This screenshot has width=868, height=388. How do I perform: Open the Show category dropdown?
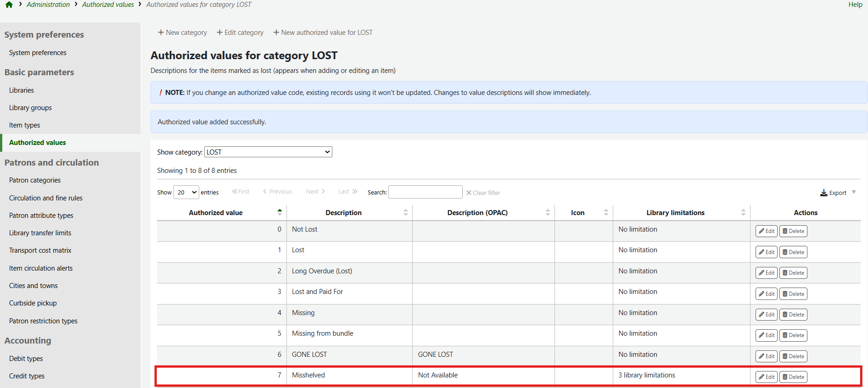click(x=268, y=152)
